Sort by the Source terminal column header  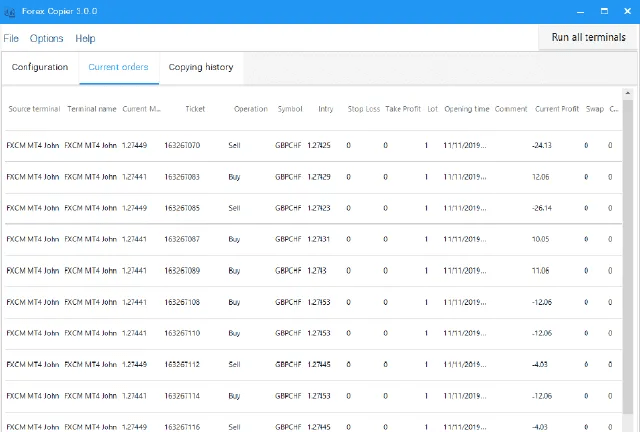[34, 109]
